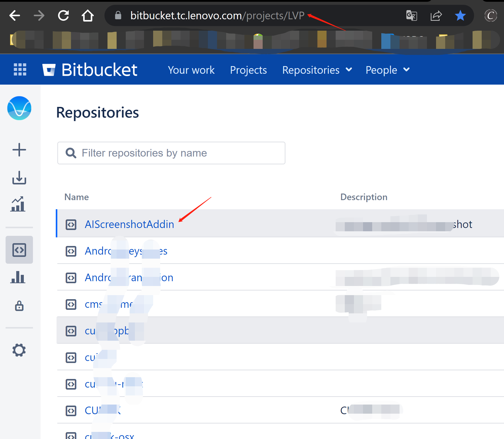
Task: Open the project avatar in the sidebar
Action: point(19,108)
